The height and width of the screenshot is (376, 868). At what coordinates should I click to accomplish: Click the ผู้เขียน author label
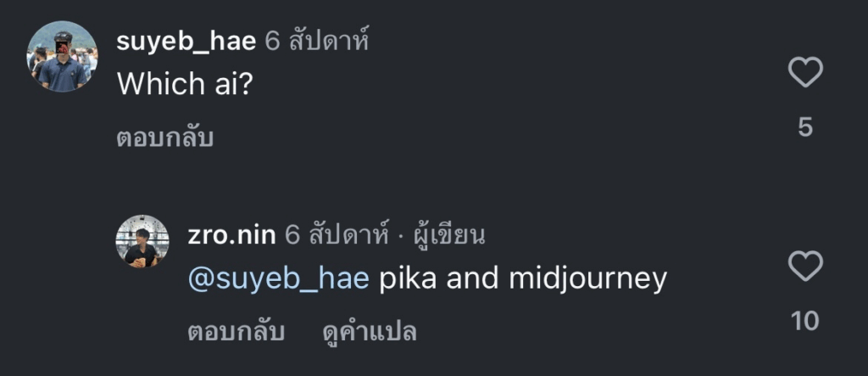tap(448, 235)
